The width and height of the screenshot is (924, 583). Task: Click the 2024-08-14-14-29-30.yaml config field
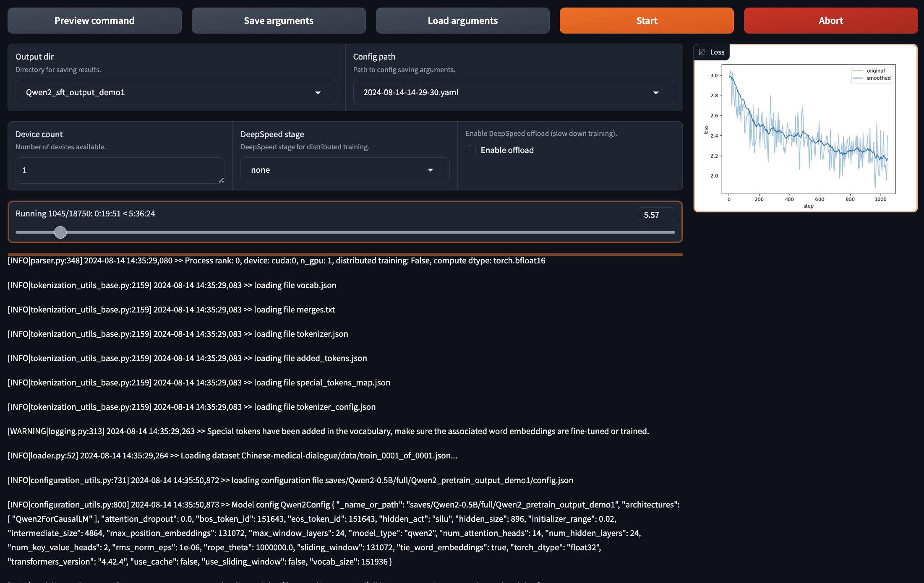(x=499, y=92)
